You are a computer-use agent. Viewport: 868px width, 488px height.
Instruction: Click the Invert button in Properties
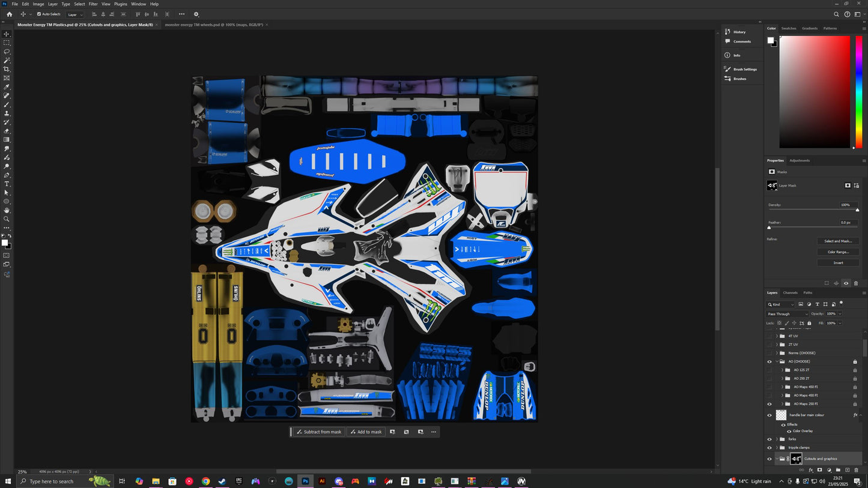(x=838, y=262)
